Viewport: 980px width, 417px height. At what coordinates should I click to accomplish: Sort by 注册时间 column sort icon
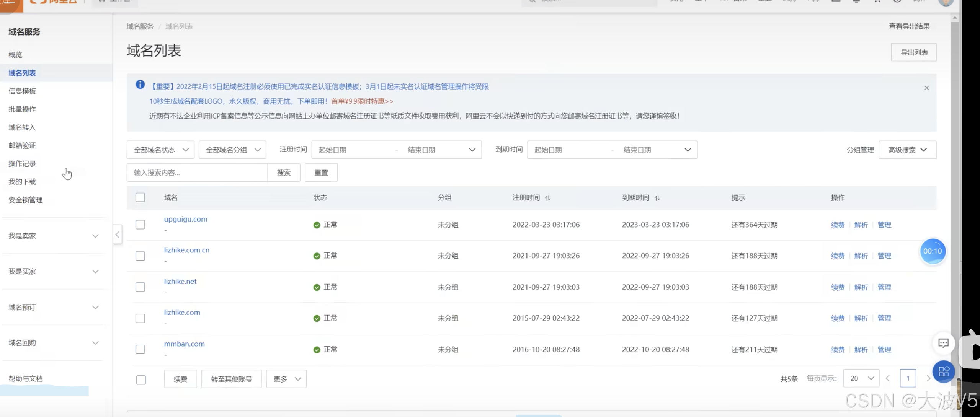pyautogui.click(x=548, y=198)
